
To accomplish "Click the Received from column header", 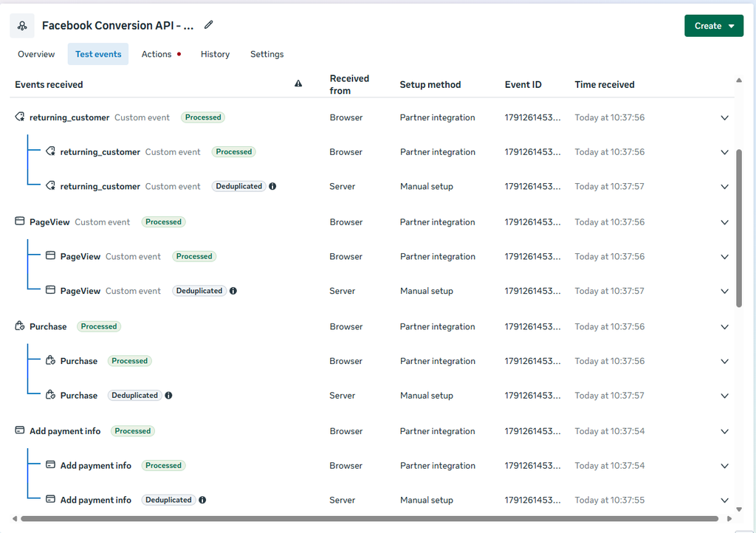I will pos(349,84).
